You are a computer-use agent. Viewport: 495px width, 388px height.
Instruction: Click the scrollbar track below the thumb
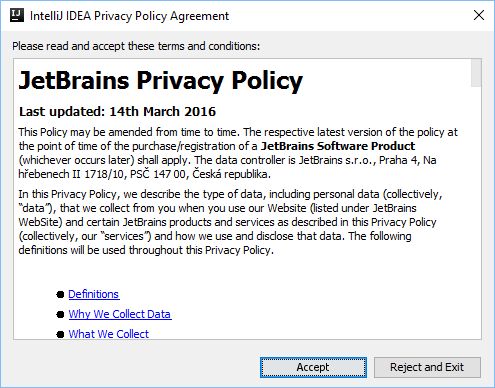click(476, 213)
